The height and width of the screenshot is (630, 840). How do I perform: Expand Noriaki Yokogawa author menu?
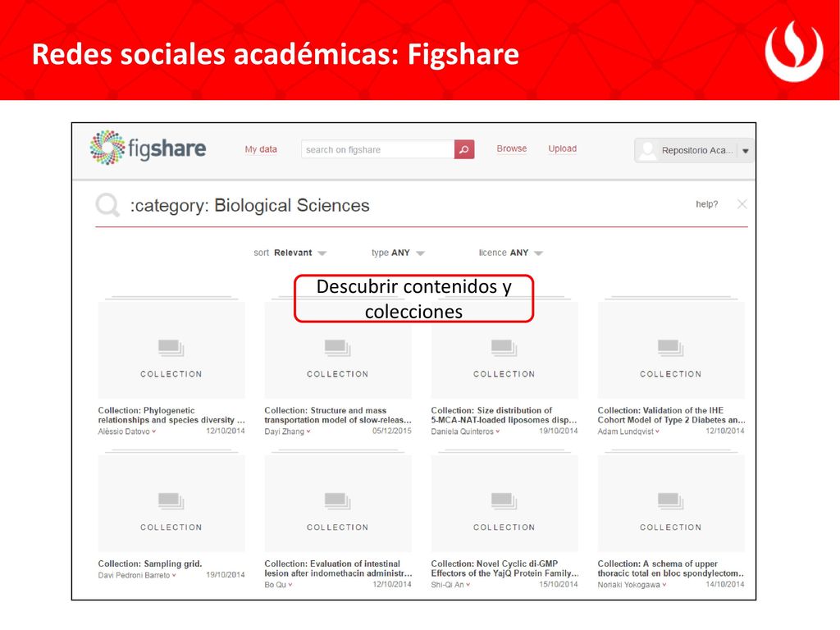664,584
